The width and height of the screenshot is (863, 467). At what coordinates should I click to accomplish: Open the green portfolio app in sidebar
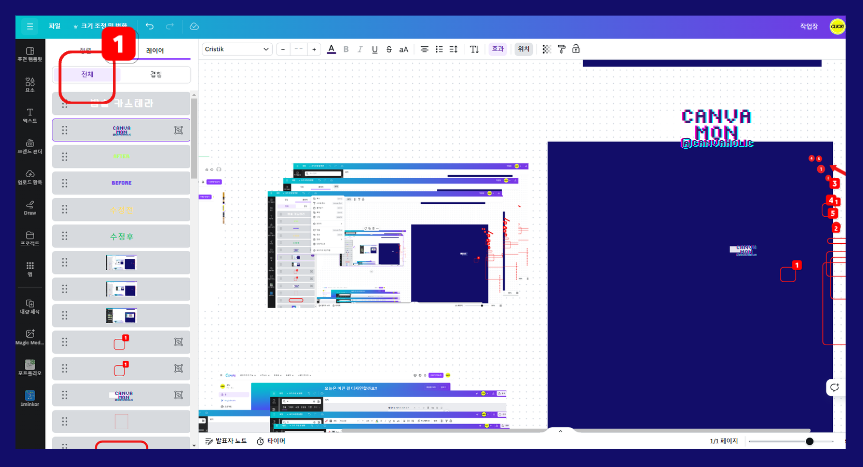click(x=30, y=367)
